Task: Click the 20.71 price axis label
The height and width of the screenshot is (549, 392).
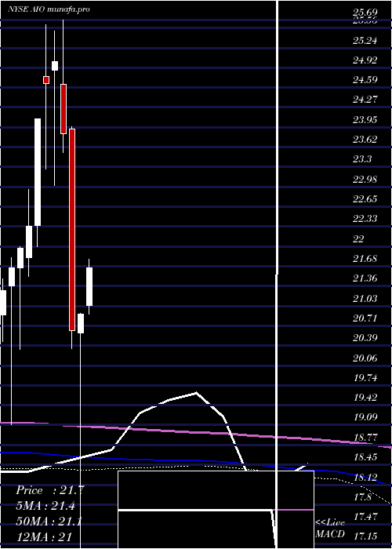Action: pyautogui.click(x=365, y=318)
